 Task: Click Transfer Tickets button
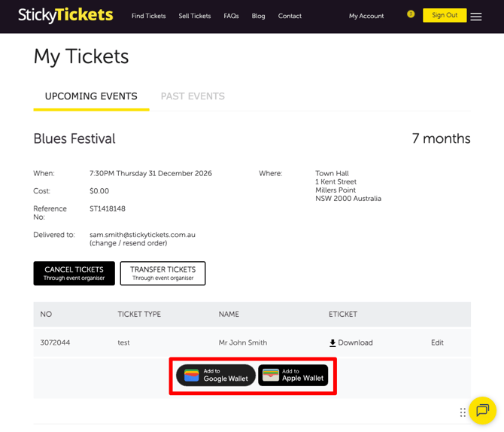(x=162, y=273)
